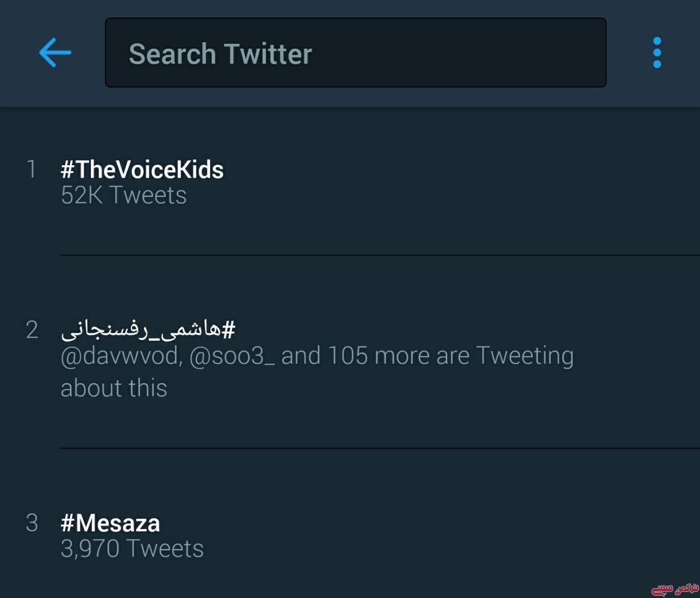The width and height of the screenshot is (700, 598).
Task: Tap the word "Tweeting" in second trend
Action: pos(525,356)
